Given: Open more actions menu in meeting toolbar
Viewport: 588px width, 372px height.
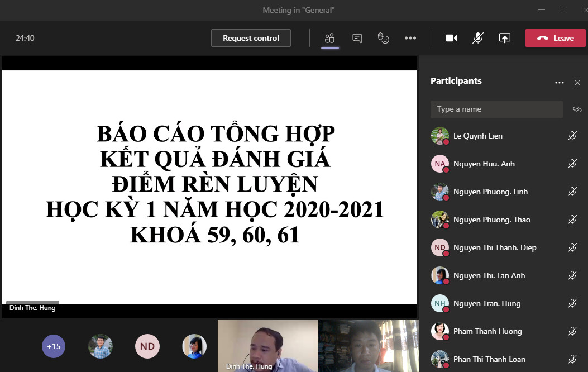Looking at the screenshot, I should [x=410, y=38].
